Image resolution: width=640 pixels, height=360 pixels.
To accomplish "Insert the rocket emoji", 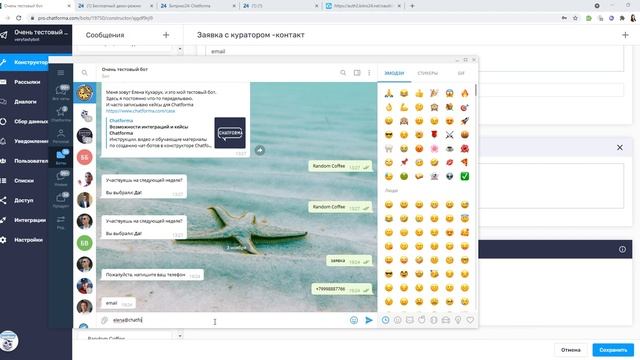I will coord(464,121).
